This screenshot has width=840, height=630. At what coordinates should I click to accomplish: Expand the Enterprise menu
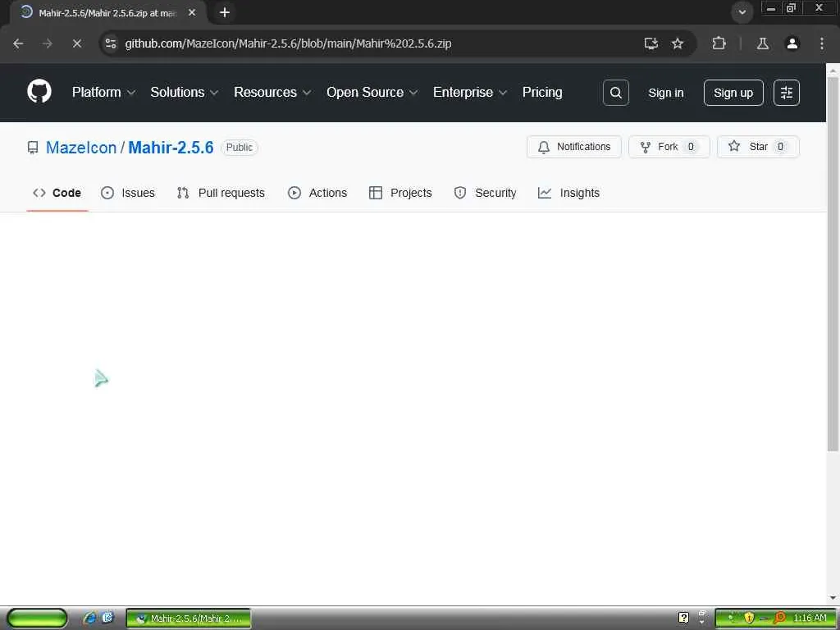(x=470, y=92)
